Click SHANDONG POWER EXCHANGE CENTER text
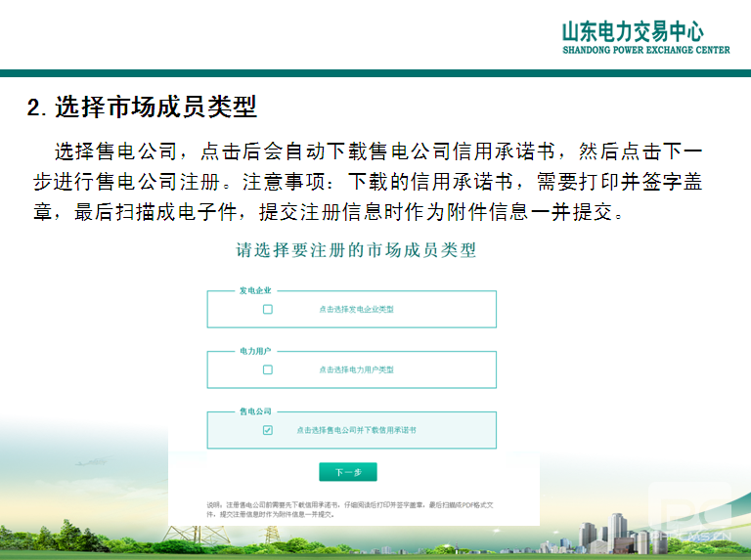This screenshot has height=560, width=751. tap(646, 50)
